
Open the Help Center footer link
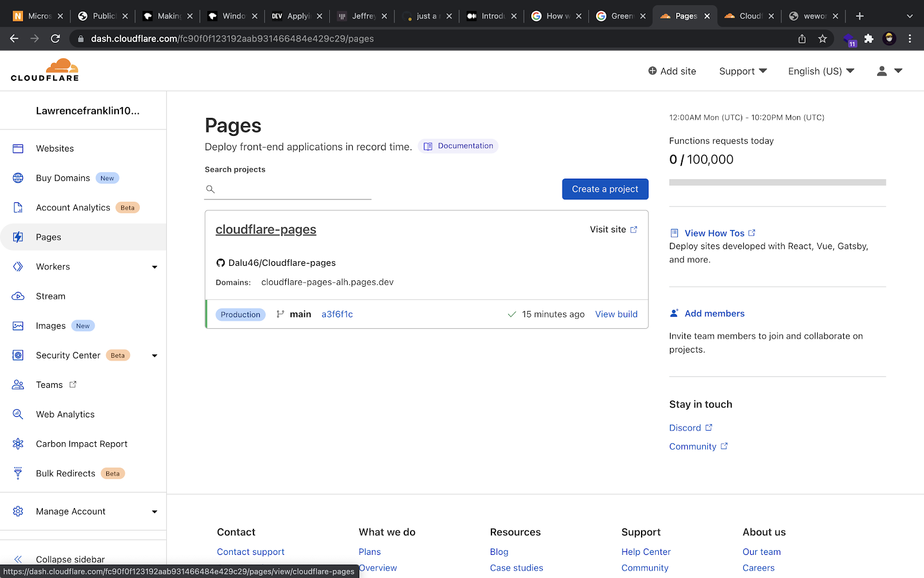click(646, 552)
